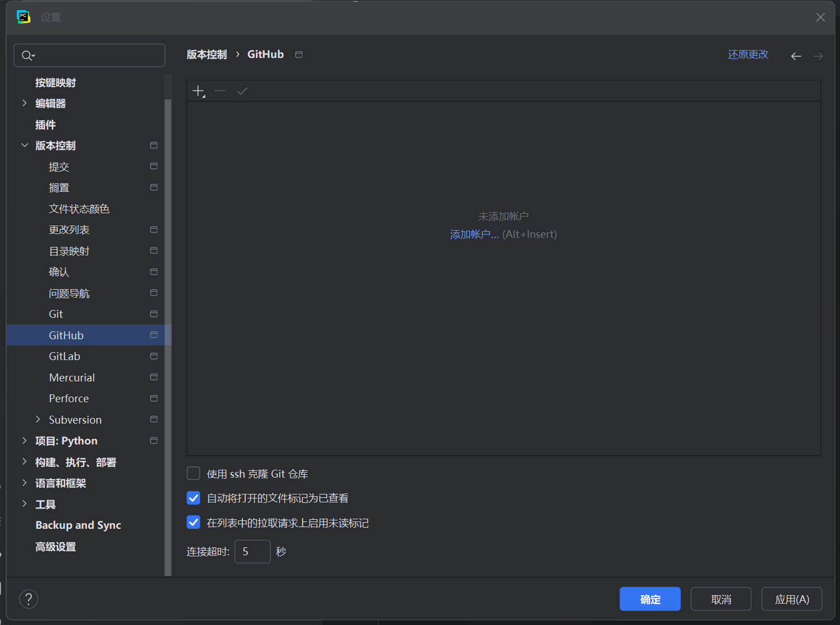Click the settings tree vertical scrollbar
Screen dimensions: 840x625
pos(168,338)
